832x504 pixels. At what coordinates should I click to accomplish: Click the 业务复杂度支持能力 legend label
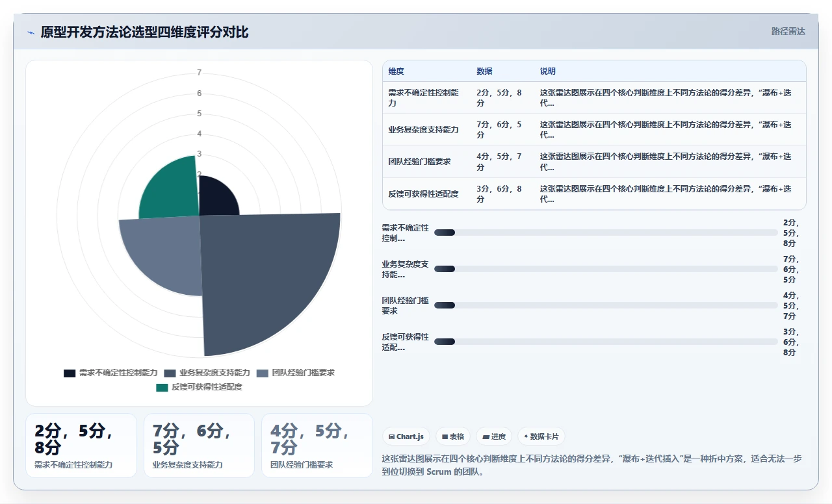pyautogui.click(x=215, y=373)
